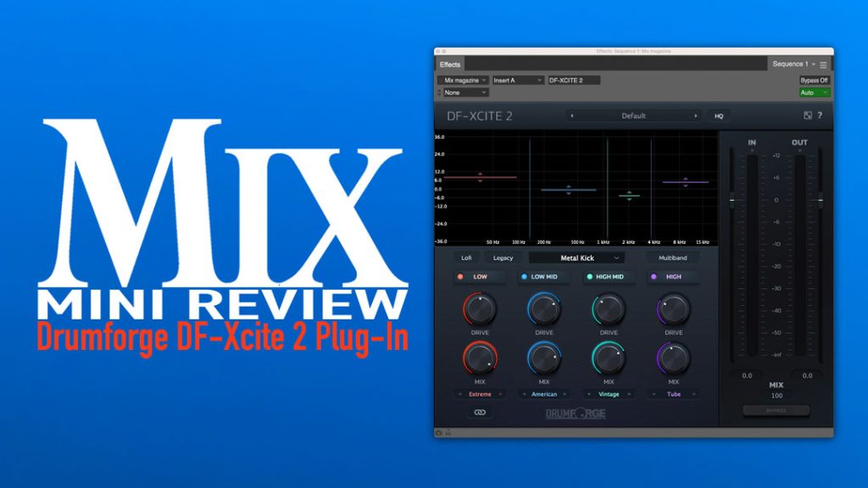The width and height of the screenshot is (868, 488).
Task: Open the Insert A dropdown
Action: pyautogui.click(x=517, y=80)
